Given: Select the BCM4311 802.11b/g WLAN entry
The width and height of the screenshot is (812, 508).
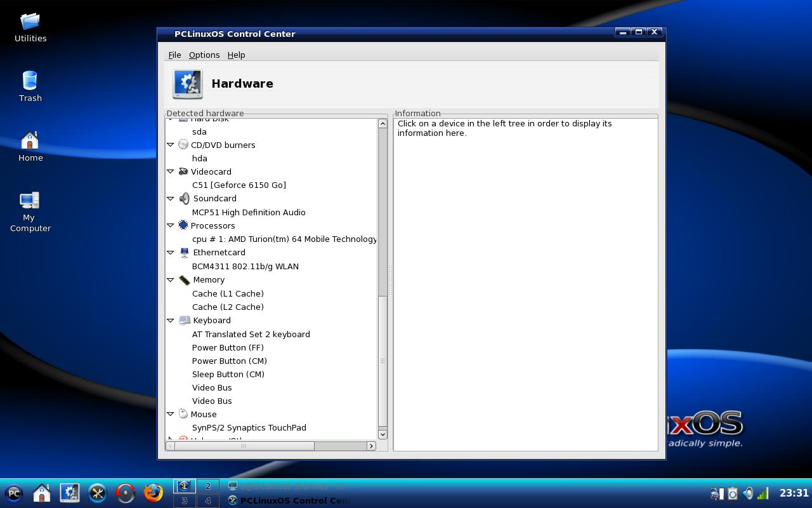Looking at the screenshot, I should [246, 266].
